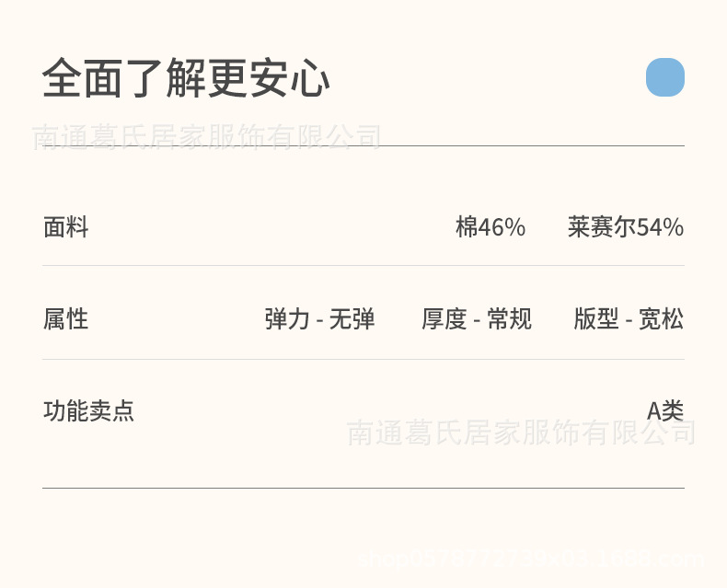This screenshot has height=588, width=727.
Task: Click the 属性 row label
Action: (x=66, y=319)
